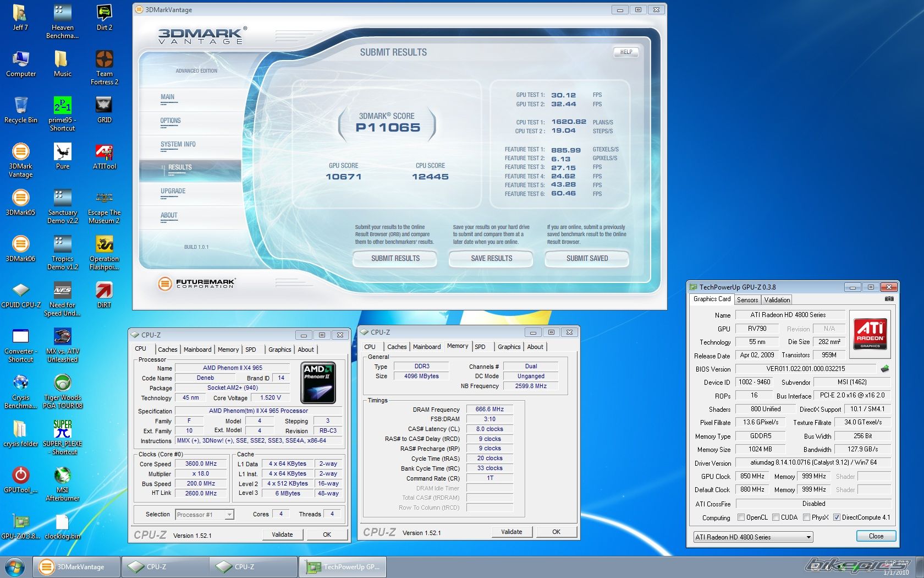Open the ATITool desktop icon
Image resolution: width=924 pixels, height=578 pixels.
(x=104, y=153)
